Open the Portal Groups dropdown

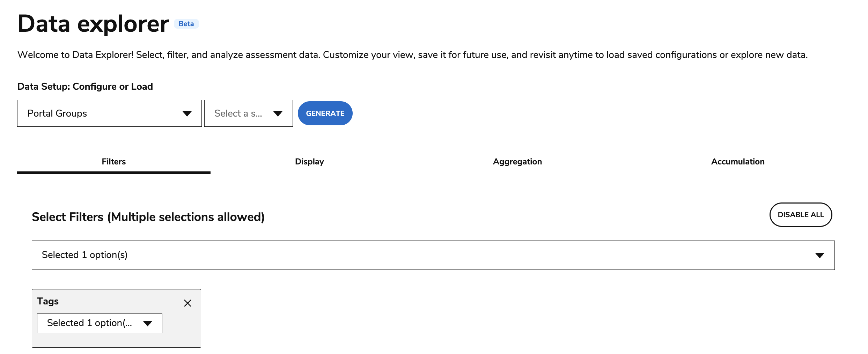(x=109, y=113)
